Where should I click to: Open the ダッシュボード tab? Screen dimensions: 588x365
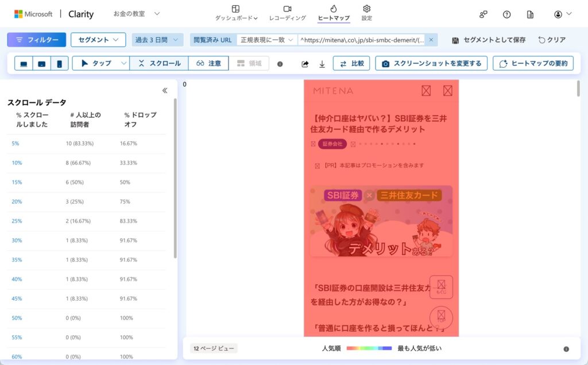236,13
